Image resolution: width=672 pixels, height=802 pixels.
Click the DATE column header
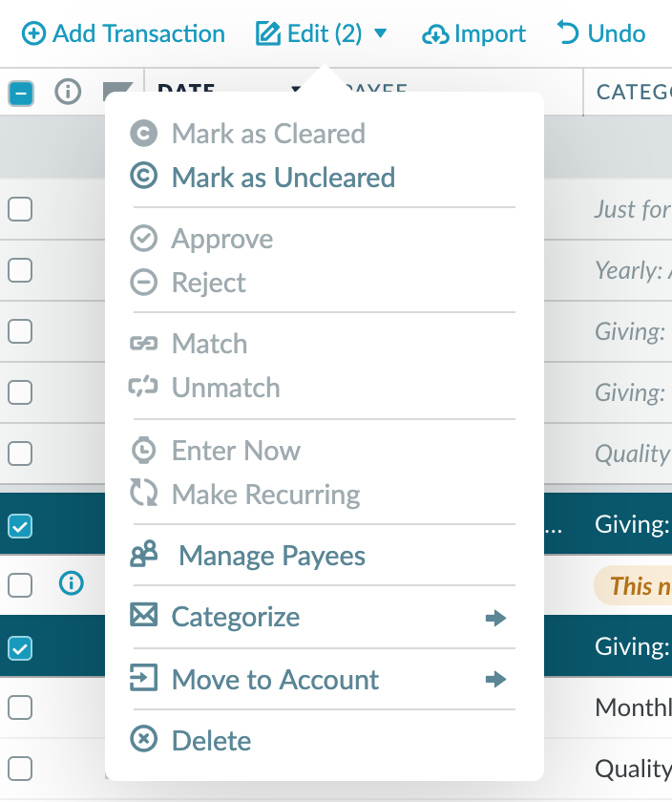click(x=184, y=92)
